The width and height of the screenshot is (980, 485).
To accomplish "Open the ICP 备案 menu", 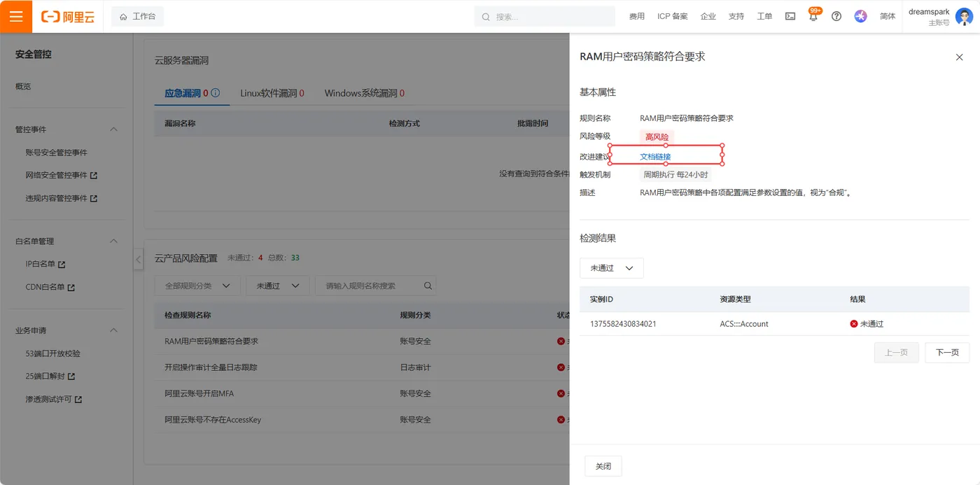I will click(x=673, y=16).
